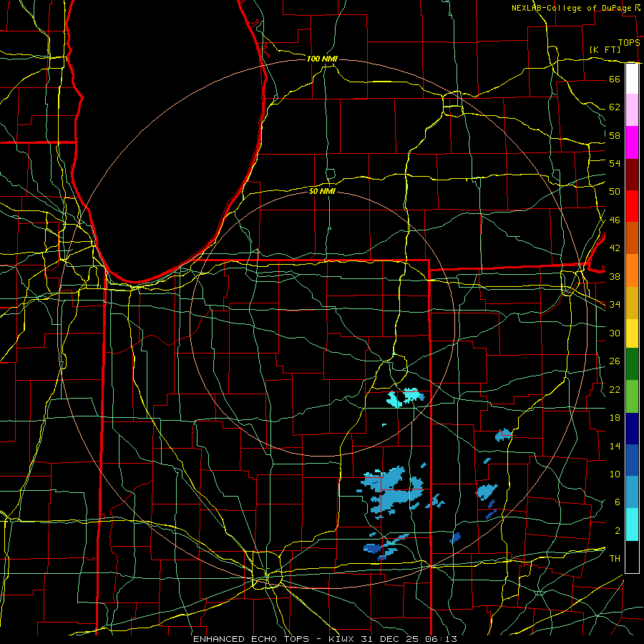Click the legend value '50'
Image resolution: width=644 pixels, height=644 pixels.
[615, 192]
